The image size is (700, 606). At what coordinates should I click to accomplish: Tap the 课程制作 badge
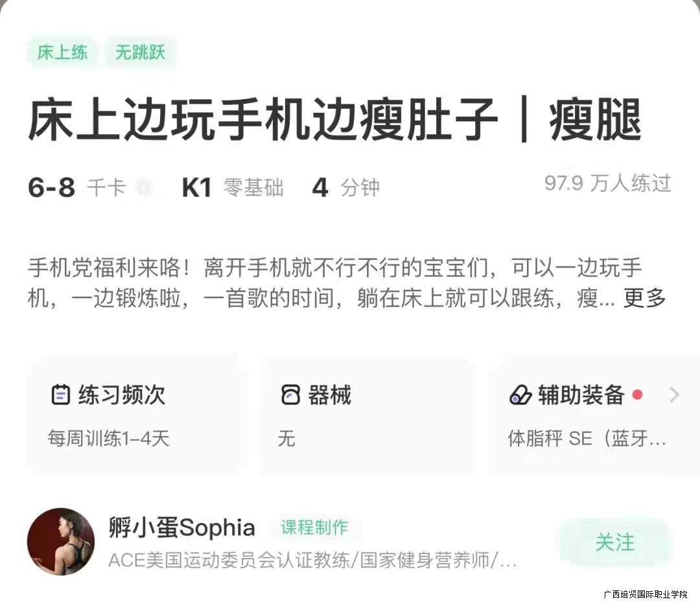click(x=314, y=528)
